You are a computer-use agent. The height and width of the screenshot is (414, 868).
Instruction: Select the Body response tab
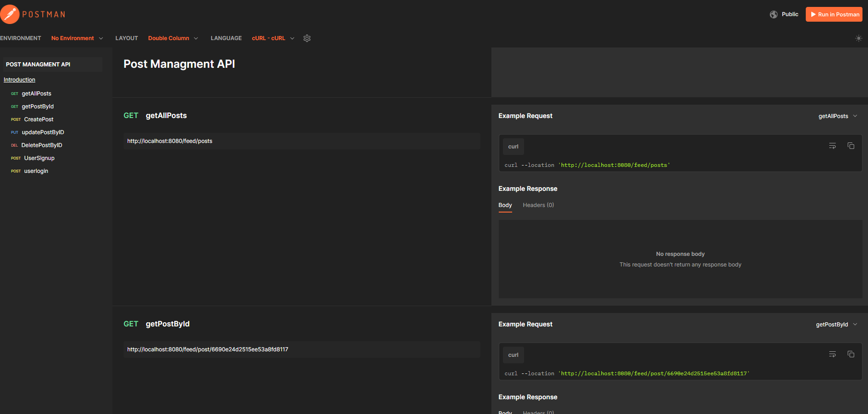(505, 205)
